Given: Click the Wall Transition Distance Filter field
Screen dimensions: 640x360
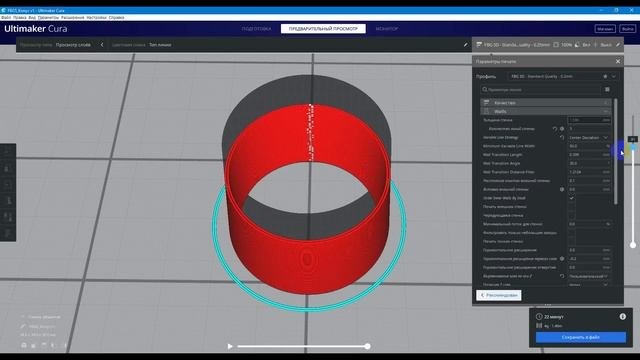Looking at the screenshot, I should [589, 172].
